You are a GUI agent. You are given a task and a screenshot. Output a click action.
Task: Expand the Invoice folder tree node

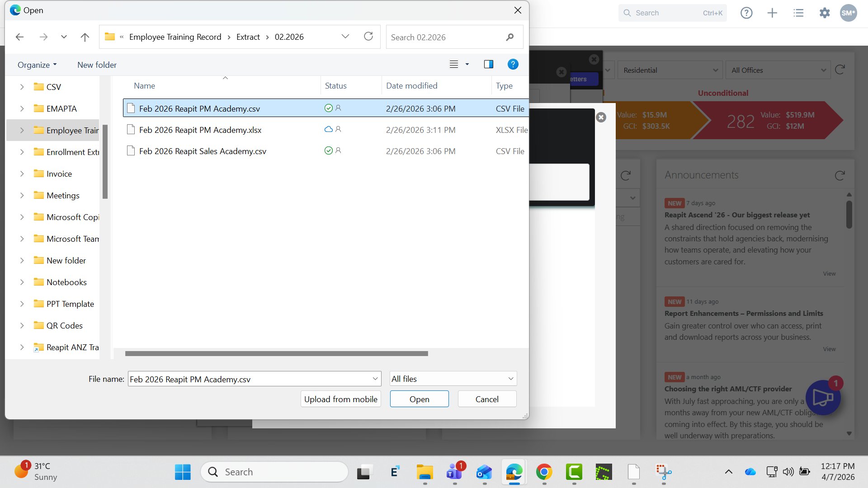click(x=22, y=174)
